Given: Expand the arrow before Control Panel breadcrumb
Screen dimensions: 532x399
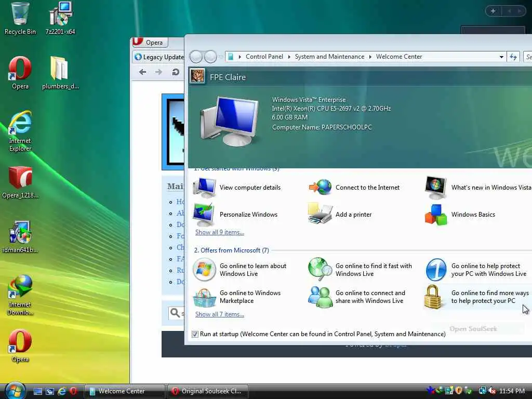Looking at the screenshot, I should pyautogui.click(x=240, y=57).
